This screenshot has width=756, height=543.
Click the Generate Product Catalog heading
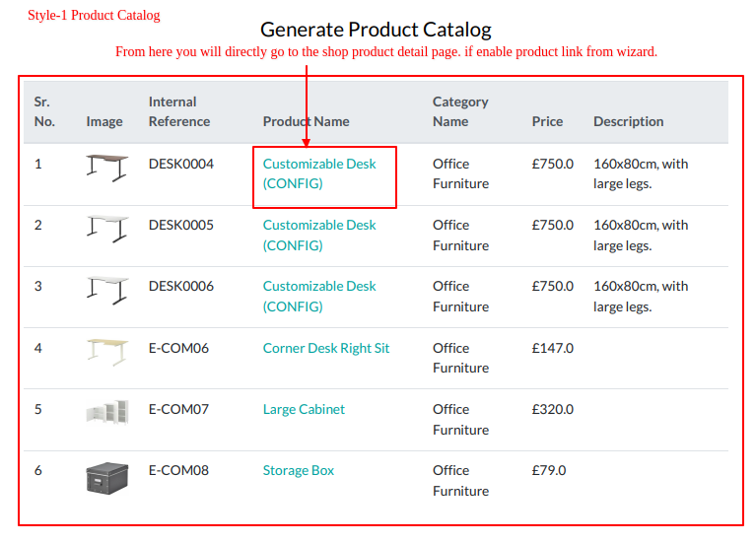click(x=377, y=30)
